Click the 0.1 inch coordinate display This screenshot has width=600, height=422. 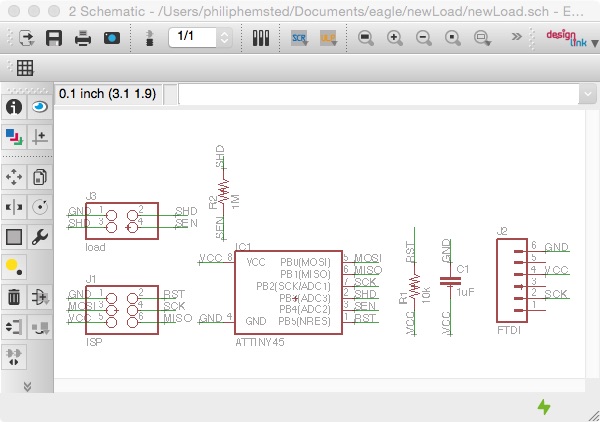(108, 94)
